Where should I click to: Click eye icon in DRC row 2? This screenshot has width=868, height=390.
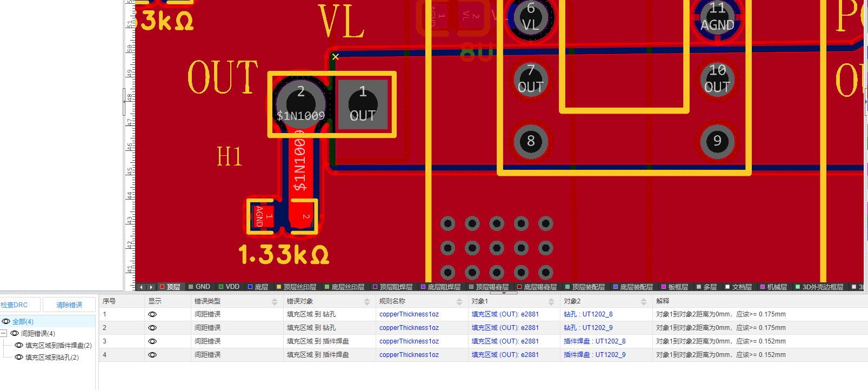152,328
